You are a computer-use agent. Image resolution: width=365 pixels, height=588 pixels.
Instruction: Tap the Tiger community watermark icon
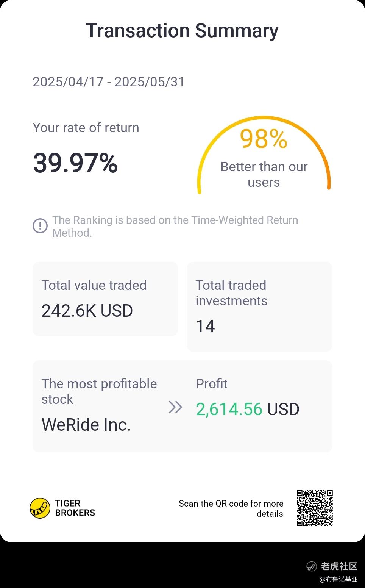(x=312, y=566)
